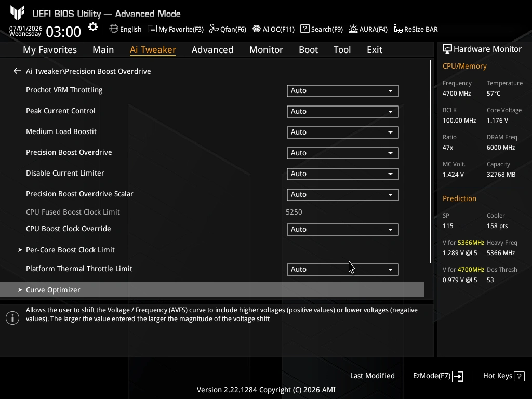Click the back arrow beside Ai Tweaker path
The image size is (532, 399).
click(x=17, y=71)
